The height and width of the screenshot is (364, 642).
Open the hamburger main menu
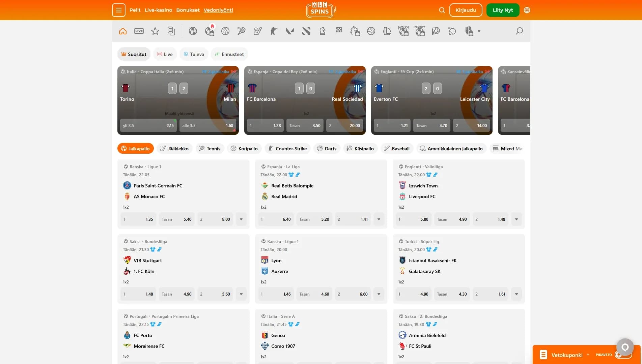(x=119, y=10)
